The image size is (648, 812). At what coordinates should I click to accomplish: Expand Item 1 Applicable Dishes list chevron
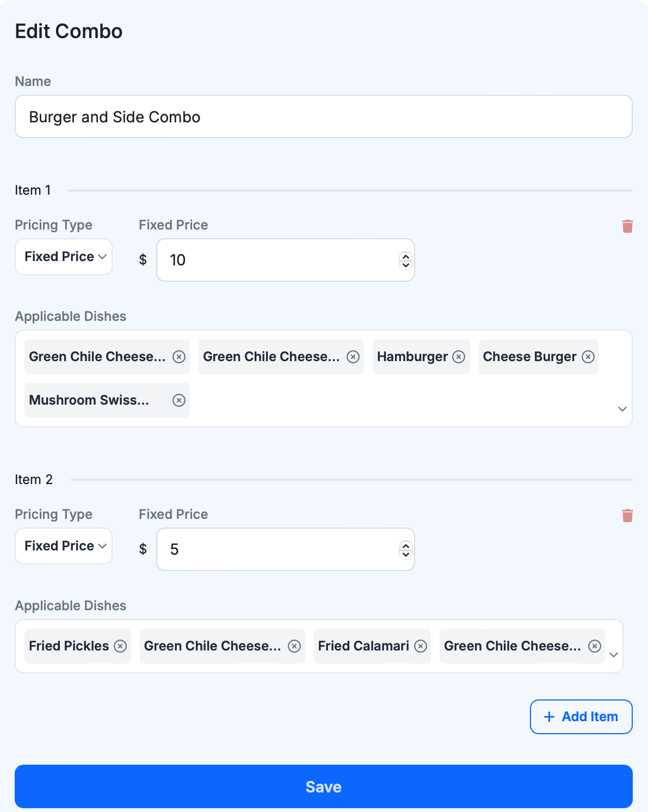(x=622, y=409)
